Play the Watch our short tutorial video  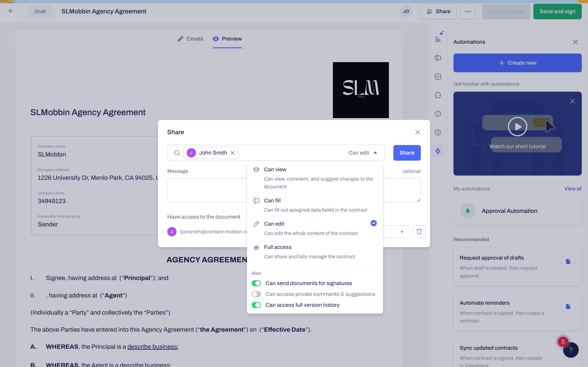[x=517, y=126]
